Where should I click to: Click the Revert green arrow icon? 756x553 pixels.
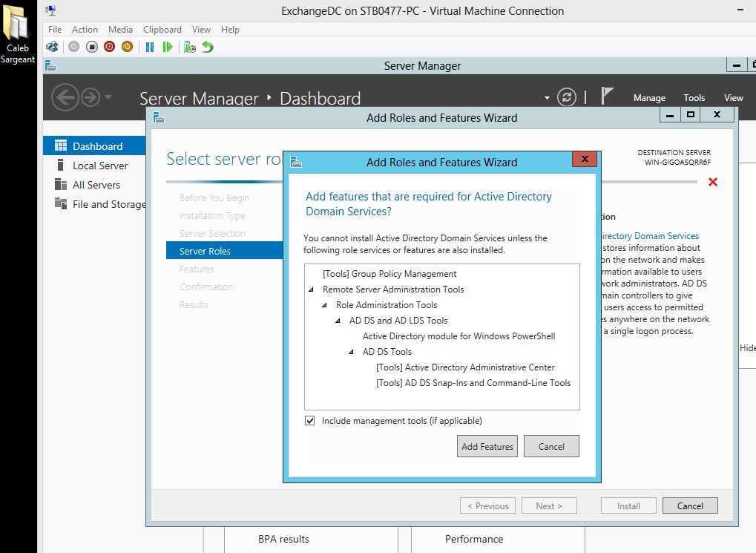(x=208, y=47)
